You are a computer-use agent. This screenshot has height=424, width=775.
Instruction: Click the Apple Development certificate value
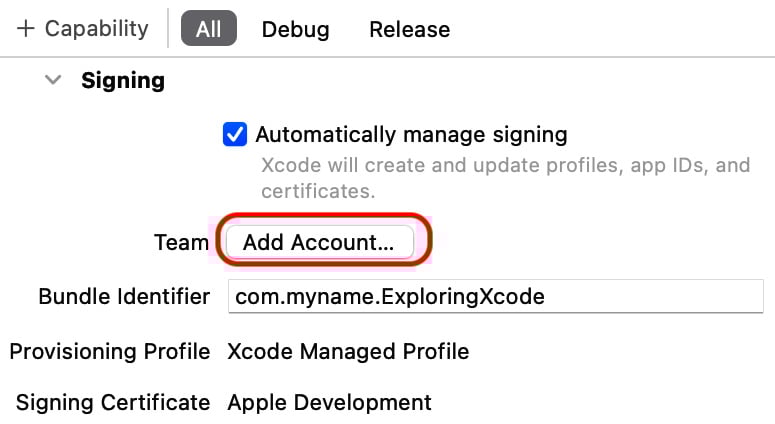[x=329, y=402]
